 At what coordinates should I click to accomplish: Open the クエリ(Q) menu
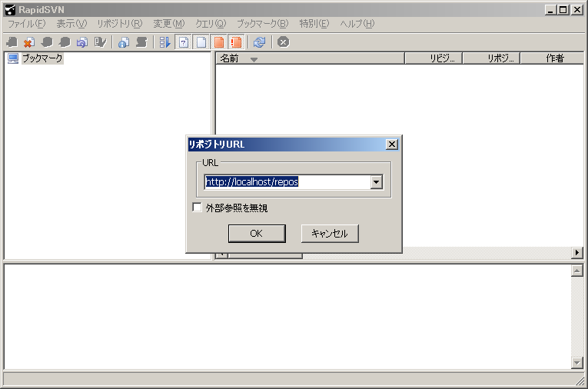pos(211,24)
